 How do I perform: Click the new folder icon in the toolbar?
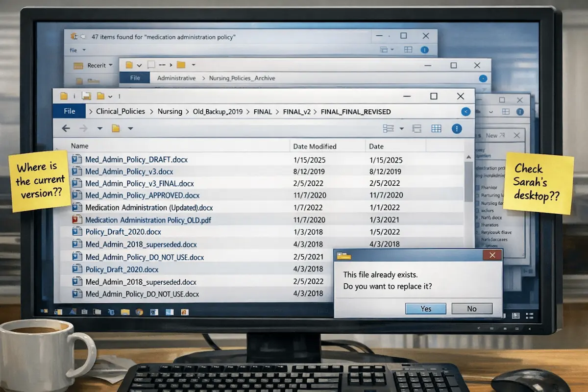(x=116, y=128)
